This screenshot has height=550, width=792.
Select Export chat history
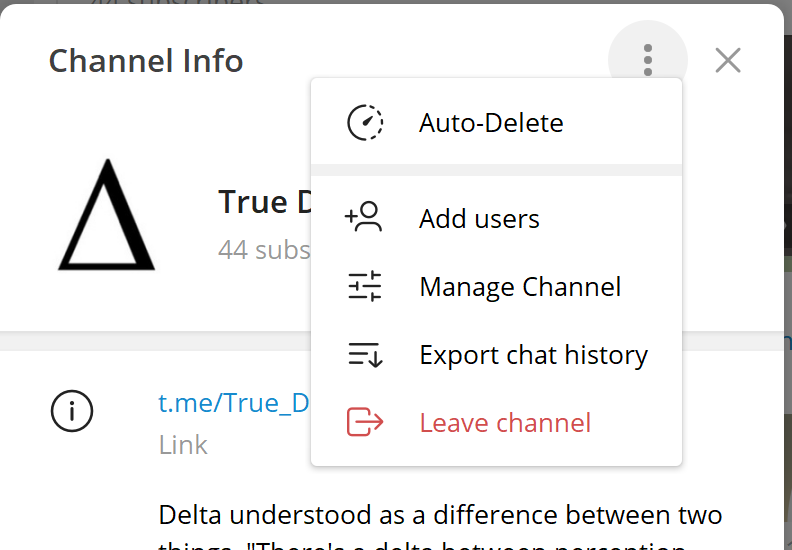(497, 355)
